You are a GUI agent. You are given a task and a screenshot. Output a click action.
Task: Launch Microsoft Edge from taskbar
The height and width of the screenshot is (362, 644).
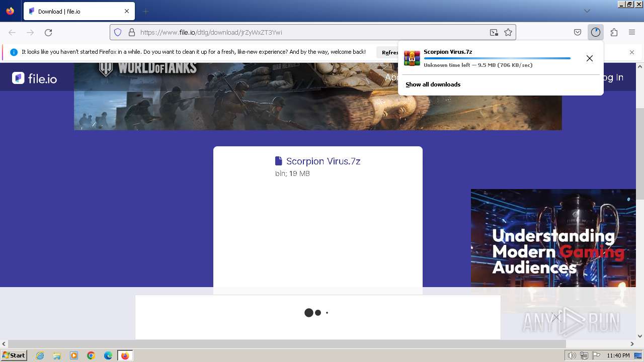pos(108,355)
